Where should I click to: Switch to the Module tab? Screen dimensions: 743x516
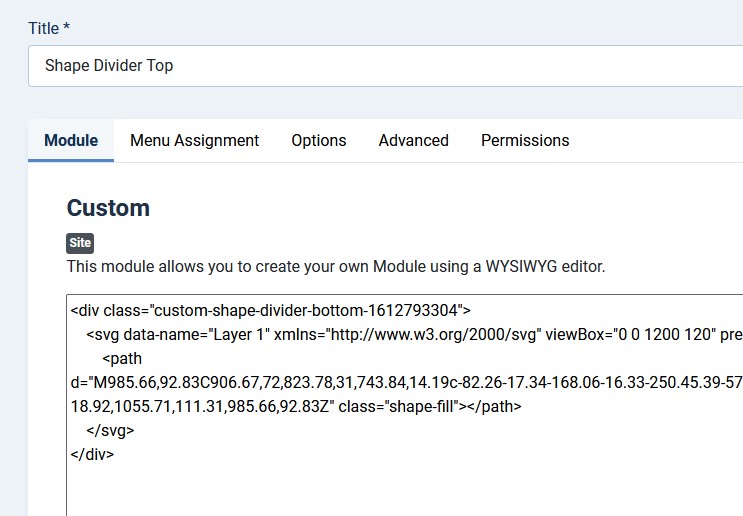(71, 140)
